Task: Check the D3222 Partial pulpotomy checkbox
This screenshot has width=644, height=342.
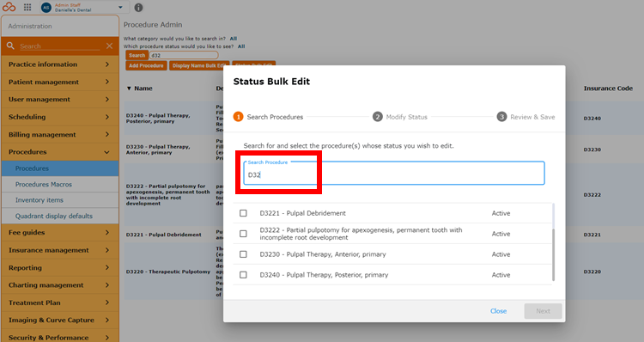Action: tap(243, 234)
